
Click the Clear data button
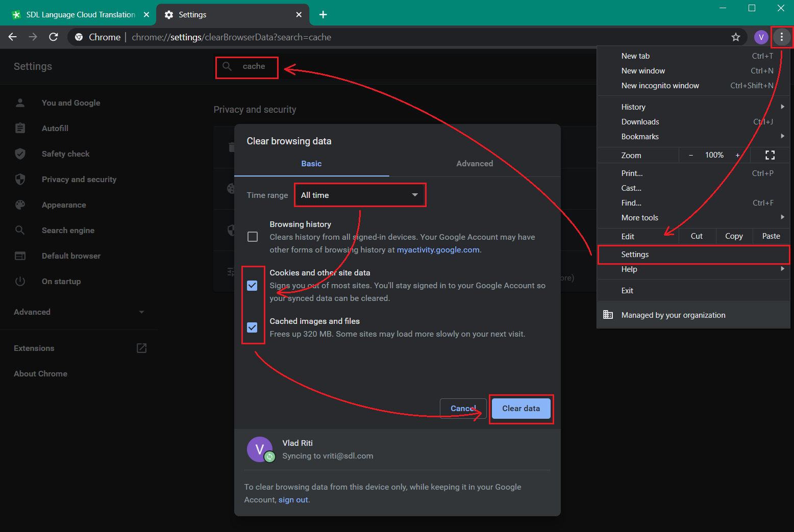521,408
